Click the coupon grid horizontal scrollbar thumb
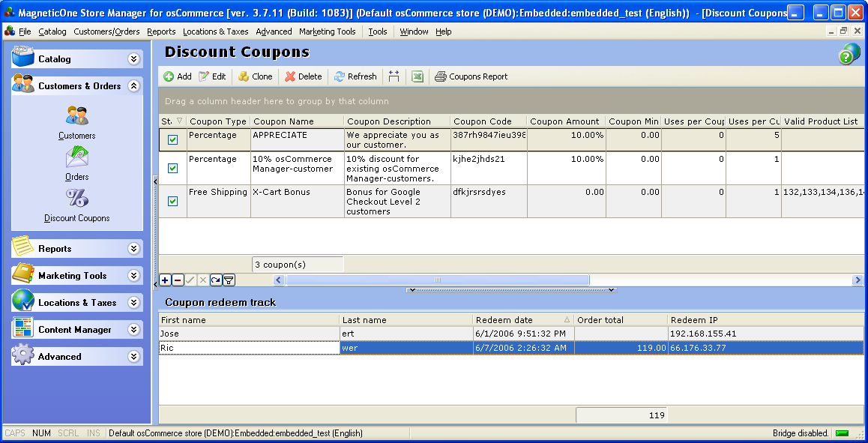Viewport: 868px width, 443px height. pos(437,280)
